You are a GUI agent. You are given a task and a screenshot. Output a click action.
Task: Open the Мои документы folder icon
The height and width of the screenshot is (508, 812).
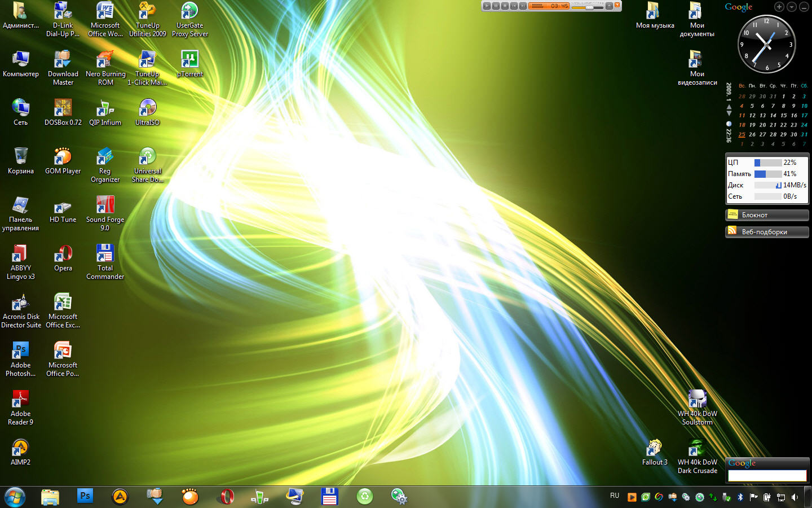pyautogui.click(x=698, y=19)
